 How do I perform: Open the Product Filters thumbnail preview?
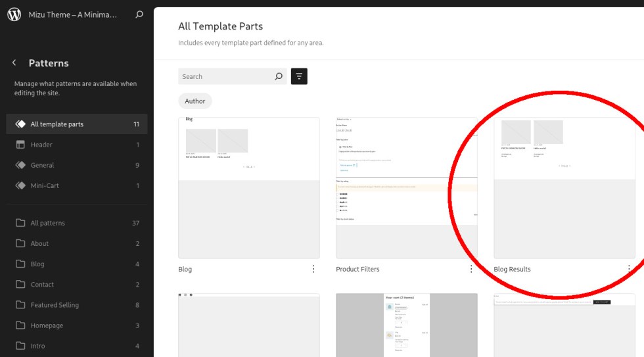pos(406,187)
